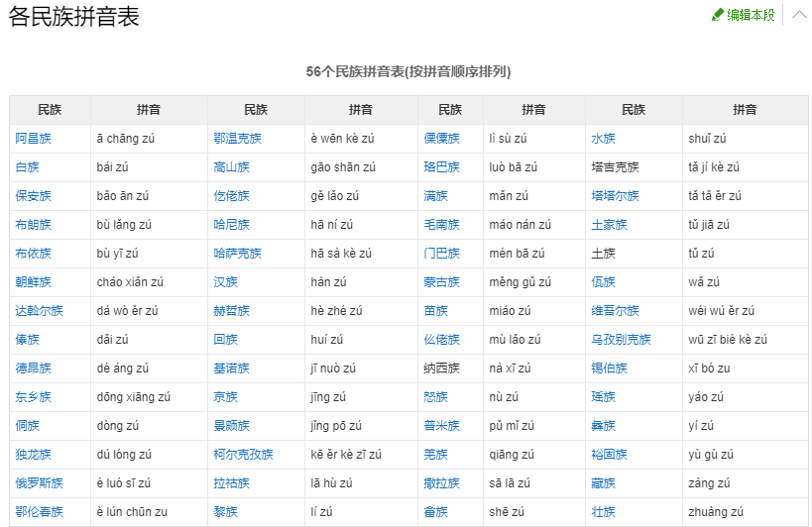
Task: Open the 朝鲜族 link
Action: 33,282
